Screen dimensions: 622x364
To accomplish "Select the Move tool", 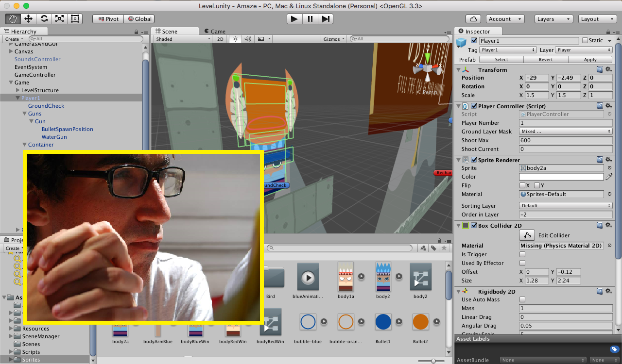I will click(28, 19).
